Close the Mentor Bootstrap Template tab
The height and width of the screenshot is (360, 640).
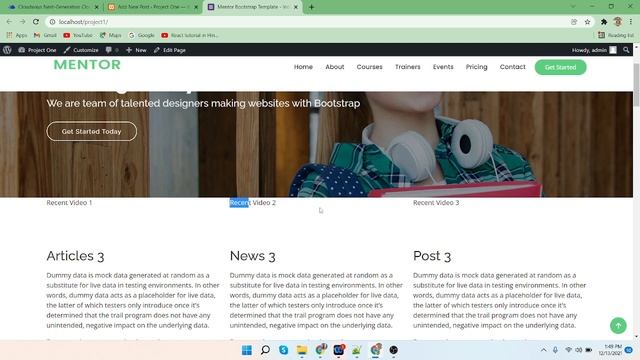(296, 7)
